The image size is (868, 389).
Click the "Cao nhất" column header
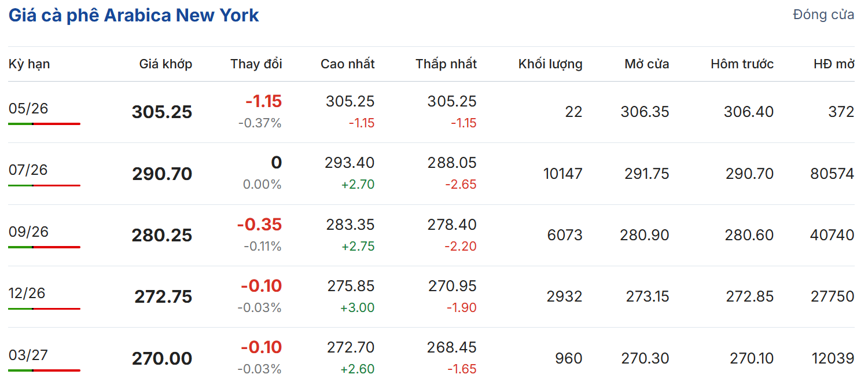[x=347, y=64]
